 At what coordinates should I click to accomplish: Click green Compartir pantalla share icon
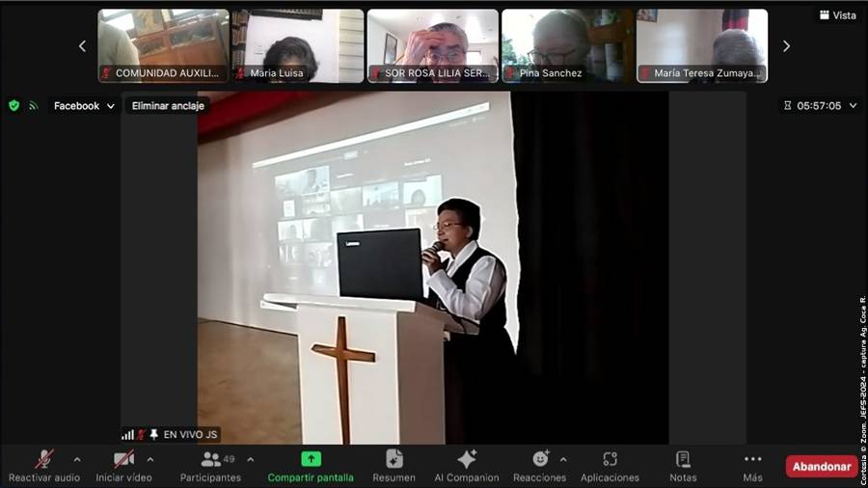(x=311, y=459)
